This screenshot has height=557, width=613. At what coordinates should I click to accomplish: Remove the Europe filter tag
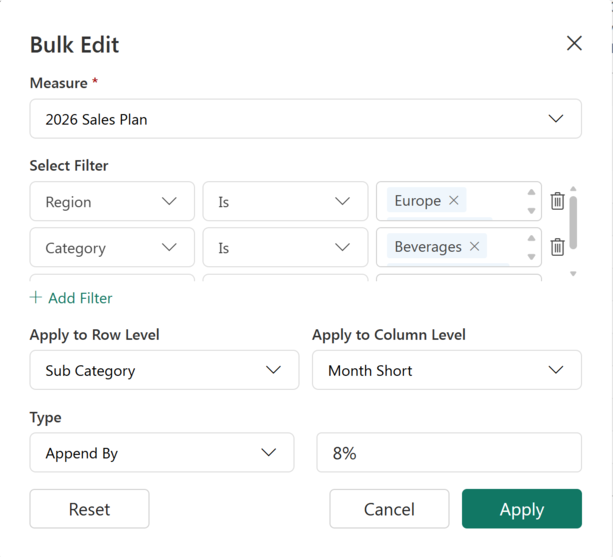pyautogui.click(x=453, y=201)
